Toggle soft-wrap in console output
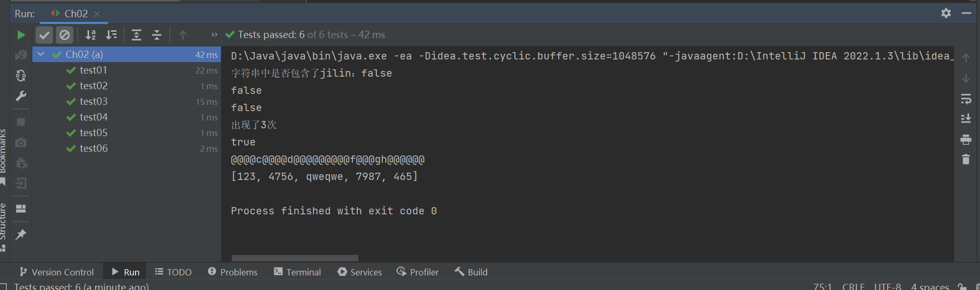Viewport: 980px width, 290px height. [966, 99]
